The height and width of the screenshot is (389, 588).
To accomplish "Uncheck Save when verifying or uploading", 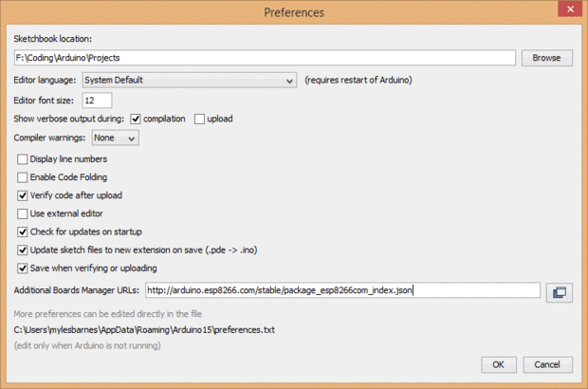I will coord(23,268).
